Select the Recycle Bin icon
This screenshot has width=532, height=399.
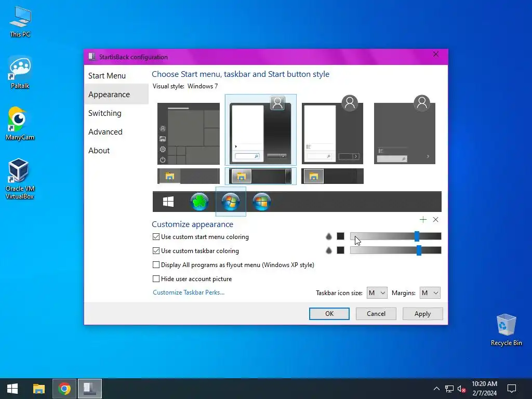506,330
